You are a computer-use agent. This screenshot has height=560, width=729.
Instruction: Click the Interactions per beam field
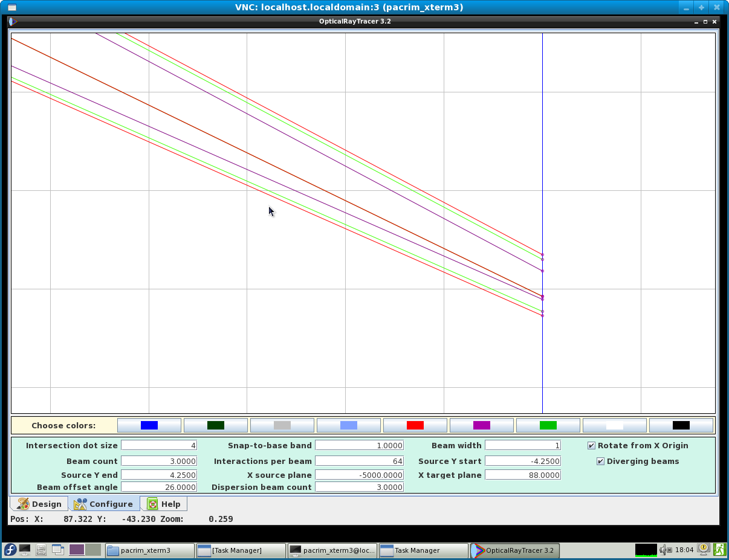point(359,461)
